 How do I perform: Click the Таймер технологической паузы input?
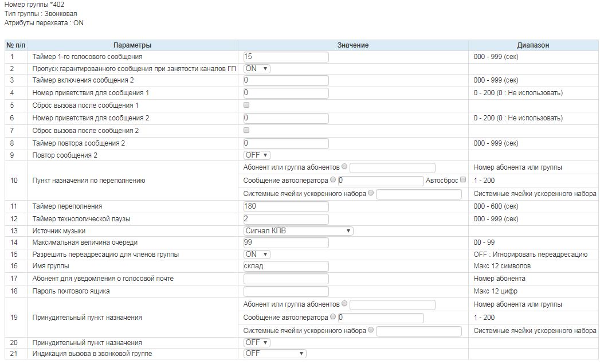tap(286, 219)
